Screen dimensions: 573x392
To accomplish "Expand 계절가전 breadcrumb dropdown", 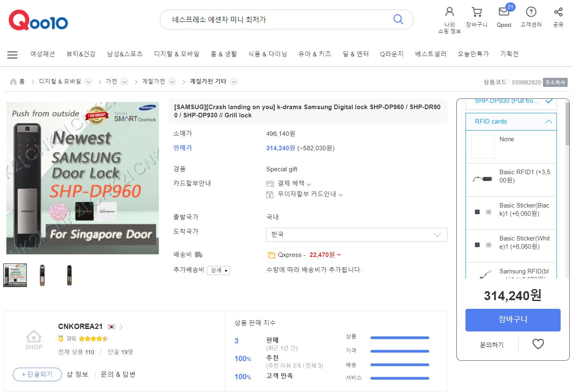I will coord(172,82).
